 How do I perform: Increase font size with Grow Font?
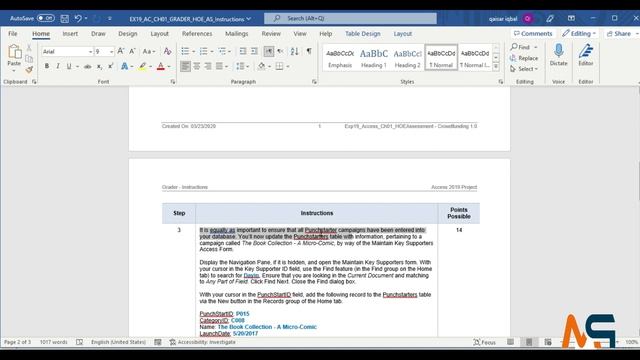click(x=121, y=51)
